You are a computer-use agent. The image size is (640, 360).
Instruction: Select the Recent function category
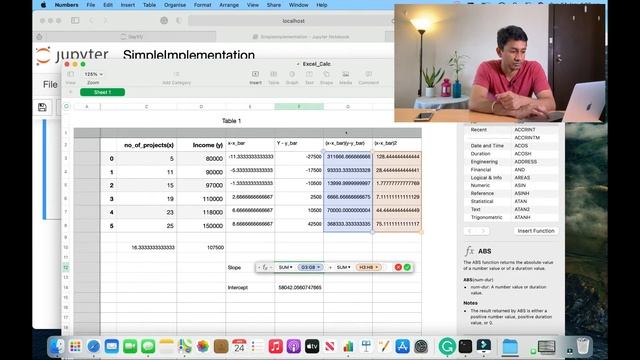pos(478,130)
